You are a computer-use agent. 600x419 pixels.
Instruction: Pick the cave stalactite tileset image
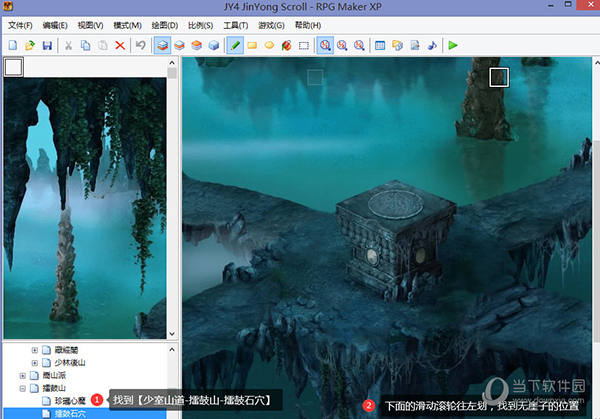pos(85,208)
